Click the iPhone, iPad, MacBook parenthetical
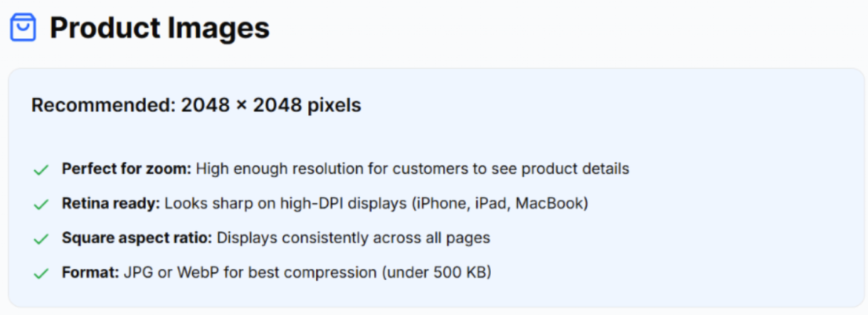 point(499,204)
